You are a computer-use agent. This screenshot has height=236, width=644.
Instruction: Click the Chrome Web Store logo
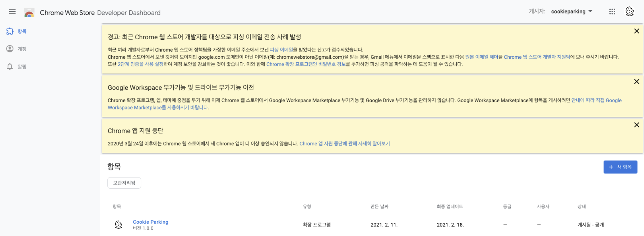tap(29, 13)
